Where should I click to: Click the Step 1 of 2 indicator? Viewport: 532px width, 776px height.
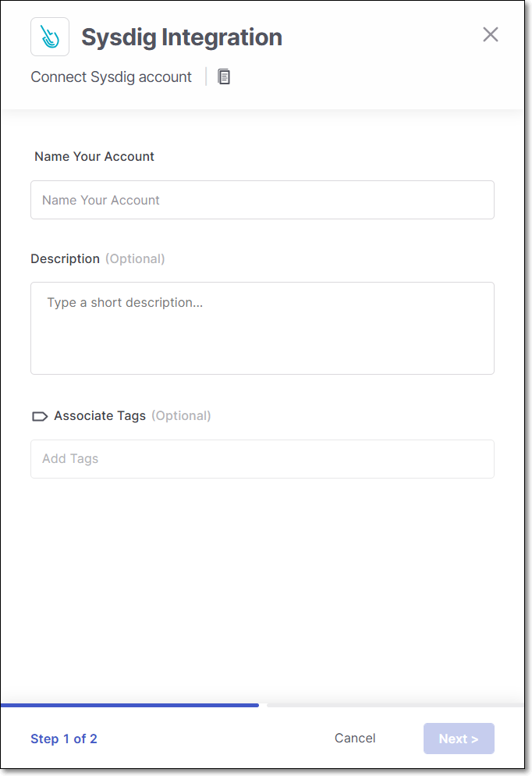click(x=64, y=739)
